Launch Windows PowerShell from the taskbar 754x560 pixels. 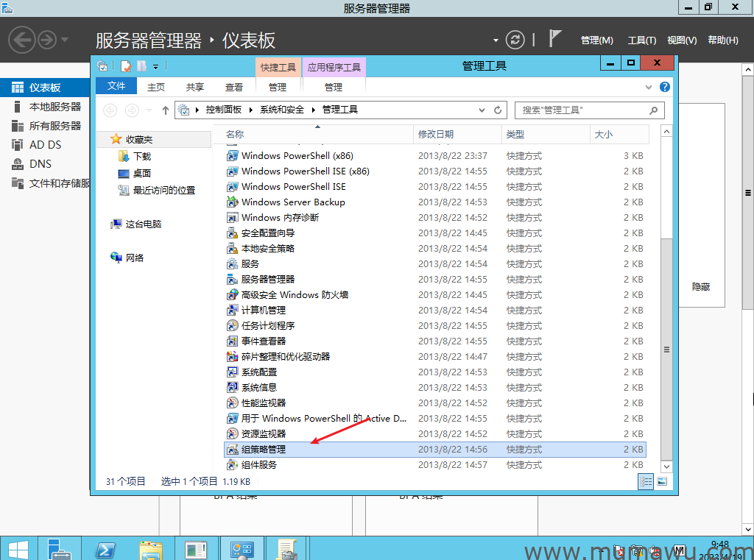coord(105,548)
